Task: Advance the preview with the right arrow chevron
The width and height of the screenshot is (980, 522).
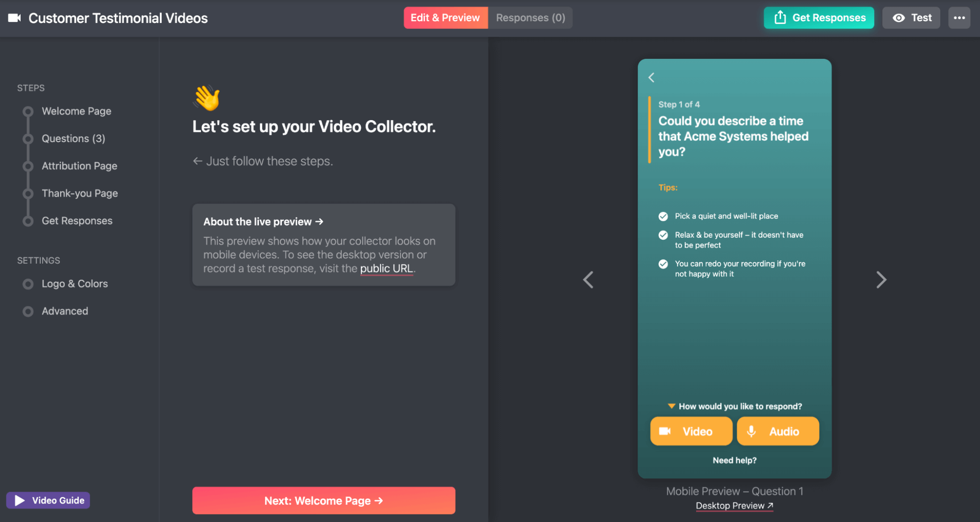Action: 881,279
